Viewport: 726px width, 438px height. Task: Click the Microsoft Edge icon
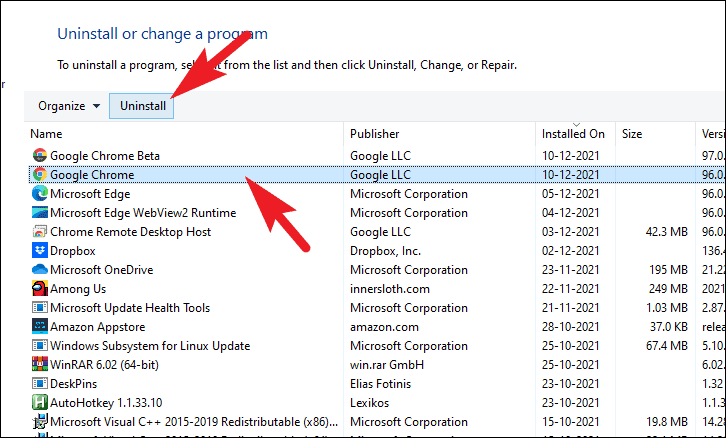click(x=40, y=194)
